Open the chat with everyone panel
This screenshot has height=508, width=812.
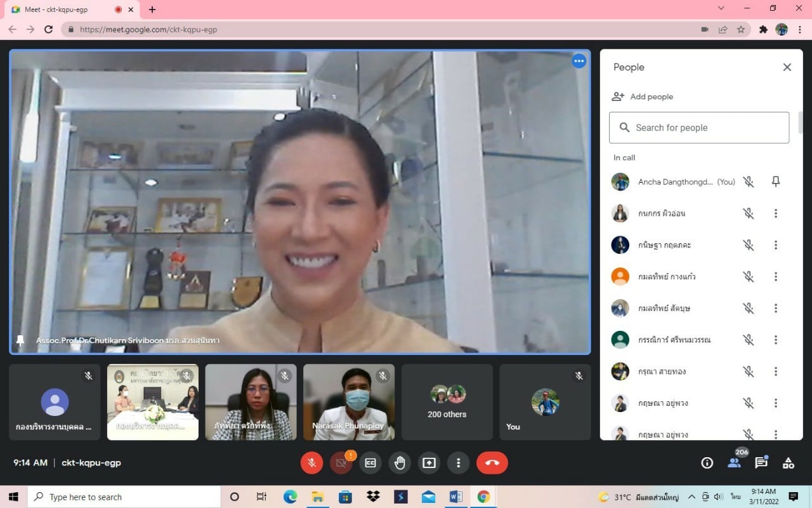pos(761,463)
